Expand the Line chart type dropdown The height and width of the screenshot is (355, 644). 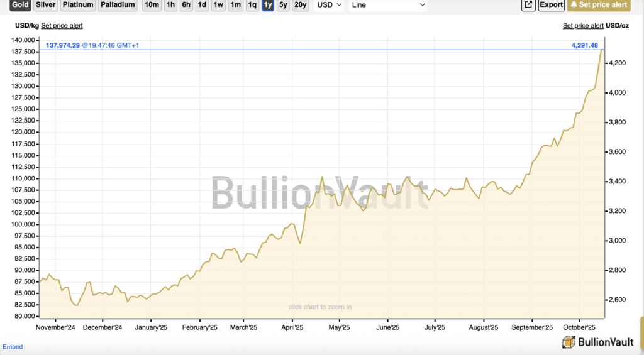(x=388, y=5)
